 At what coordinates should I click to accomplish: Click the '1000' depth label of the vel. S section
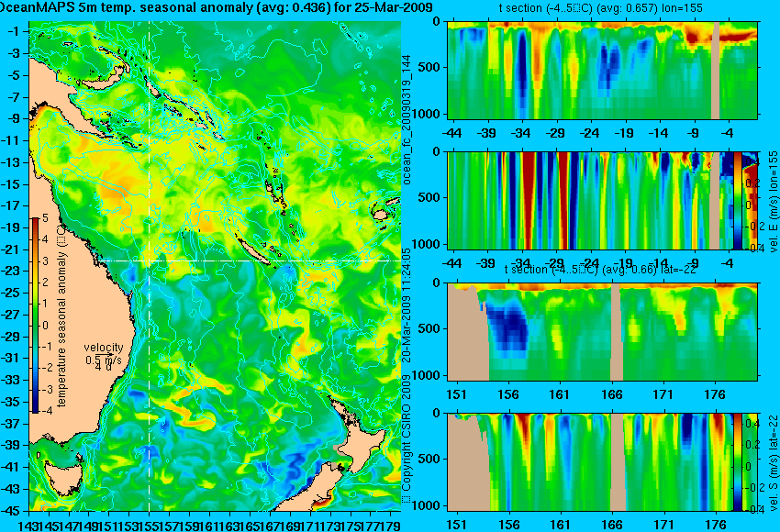click(x=427, y=505)
